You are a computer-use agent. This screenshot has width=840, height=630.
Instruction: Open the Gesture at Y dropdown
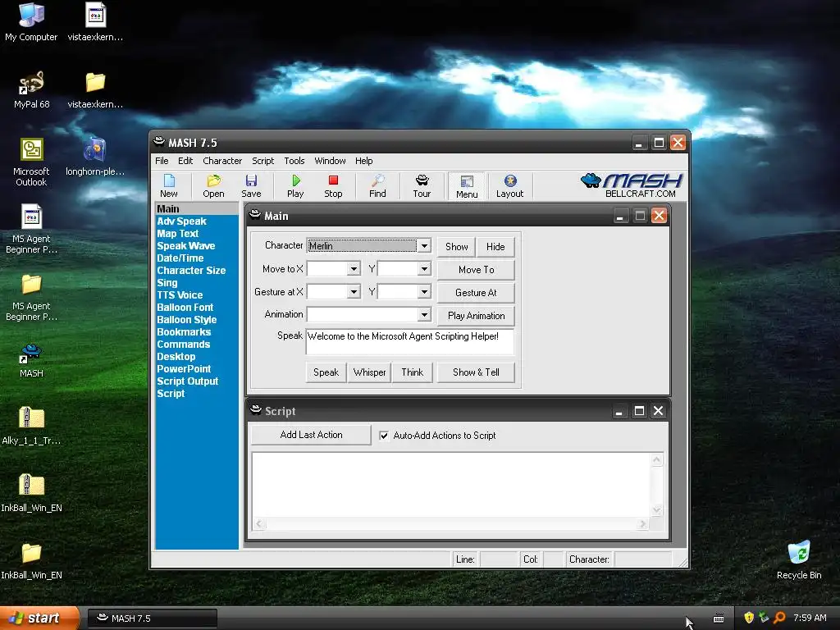point(424,292)
